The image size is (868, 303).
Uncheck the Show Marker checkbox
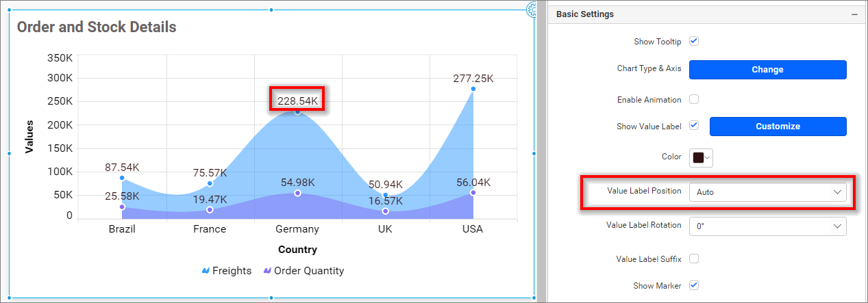click(x=694, y=285)
